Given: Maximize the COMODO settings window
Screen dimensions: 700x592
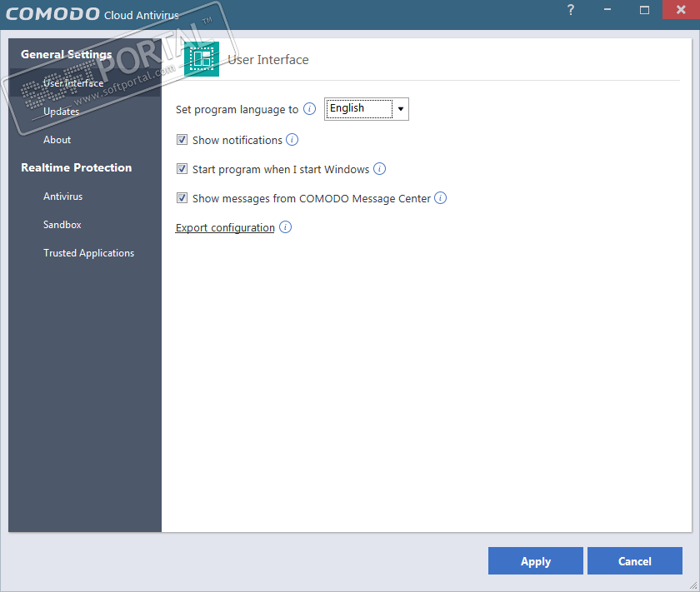Looking at the screenshot, I should [644, 10].
